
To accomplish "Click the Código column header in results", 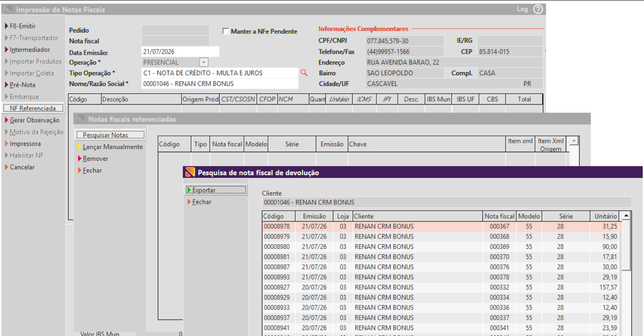I will [279, 216].
